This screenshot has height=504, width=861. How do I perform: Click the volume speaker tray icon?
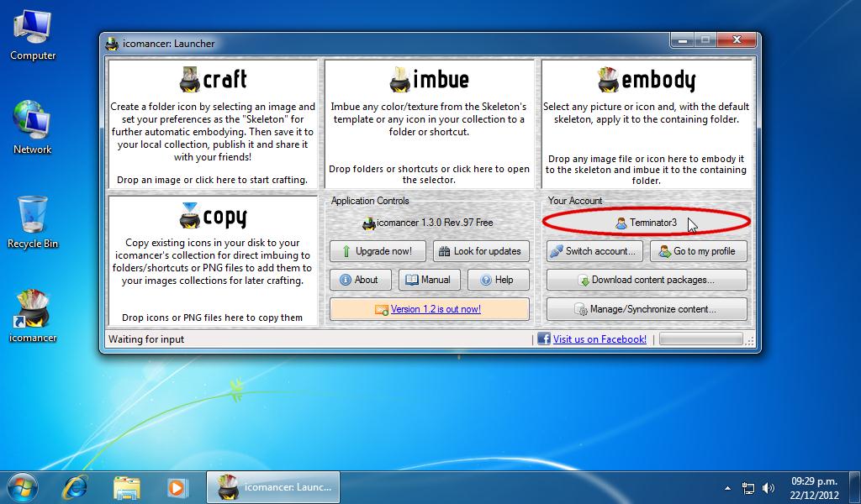click(769, 488)
